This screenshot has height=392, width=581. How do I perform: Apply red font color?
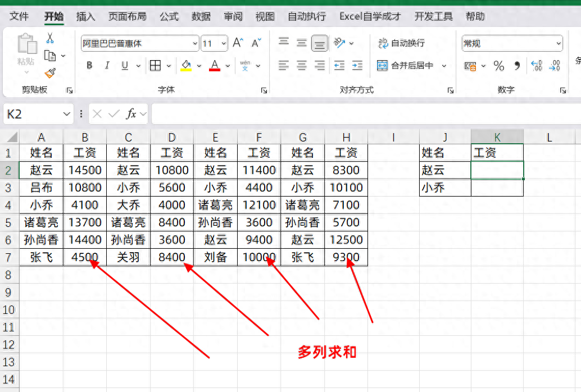point(215,66)
